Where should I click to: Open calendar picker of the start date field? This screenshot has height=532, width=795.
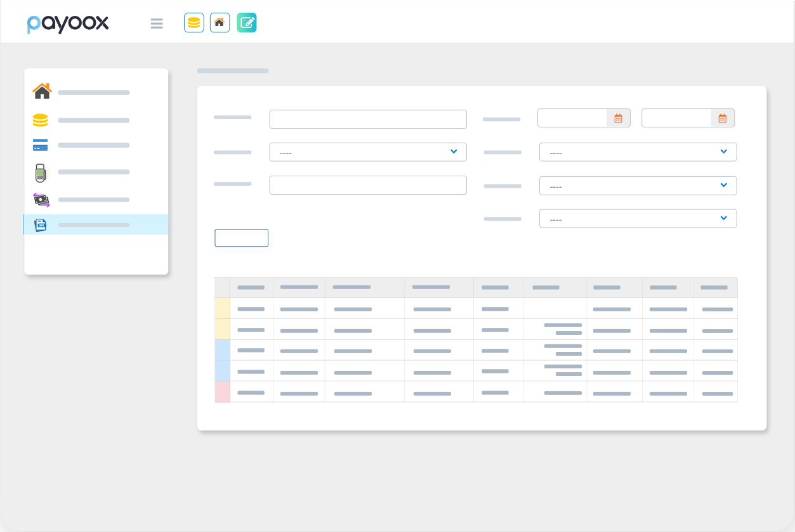click(x=618, y=118)
